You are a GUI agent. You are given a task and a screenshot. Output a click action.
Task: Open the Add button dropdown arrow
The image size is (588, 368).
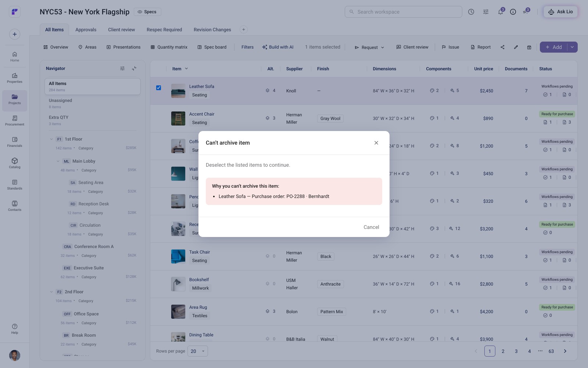click(572, 47)
